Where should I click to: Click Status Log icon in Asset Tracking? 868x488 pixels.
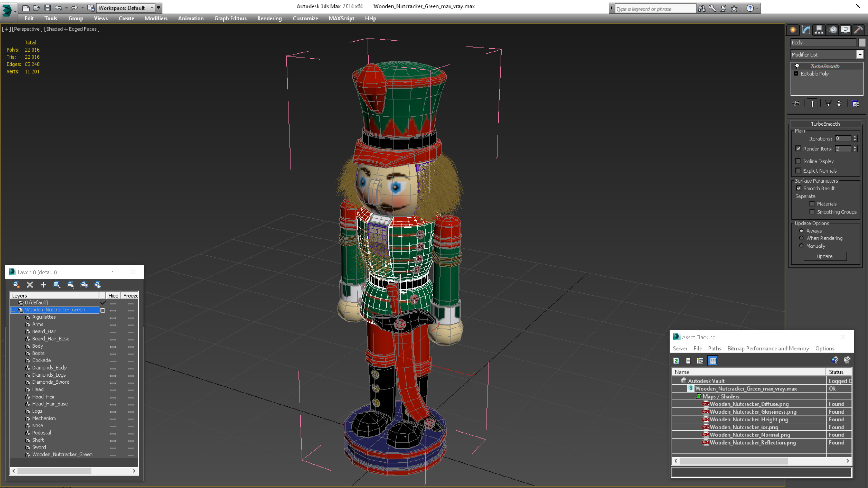(x=688, y=361)
